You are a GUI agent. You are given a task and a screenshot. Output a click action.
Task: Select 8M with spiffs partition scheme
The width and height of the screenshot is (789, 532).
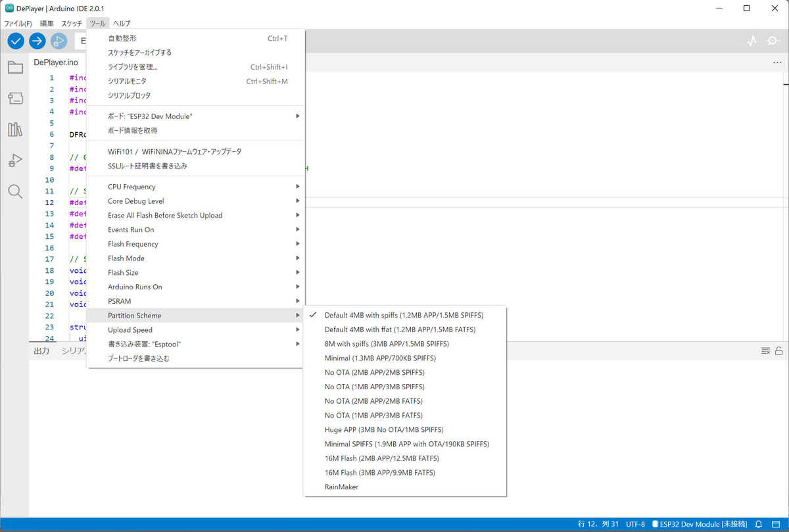[x=404, y=344]
